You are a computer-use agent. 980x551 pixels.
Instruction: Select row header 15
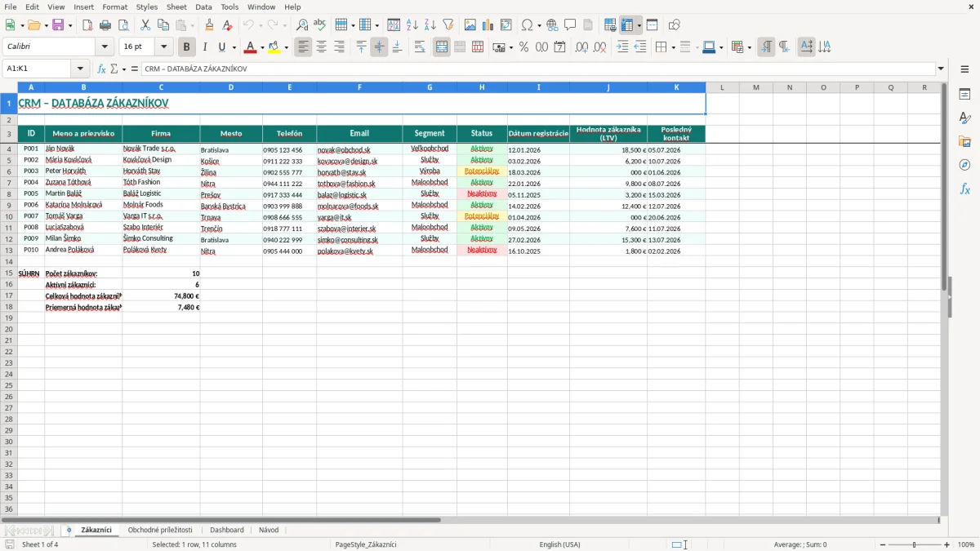8,273
